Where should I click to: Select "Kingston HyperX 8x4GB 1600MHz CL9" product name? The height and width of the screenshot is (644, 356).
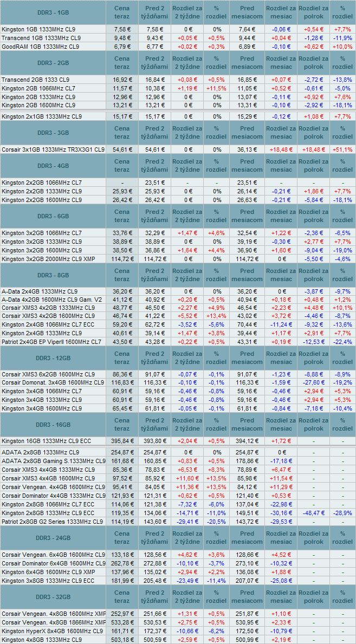pyautogui.click(x=52, y=631)
